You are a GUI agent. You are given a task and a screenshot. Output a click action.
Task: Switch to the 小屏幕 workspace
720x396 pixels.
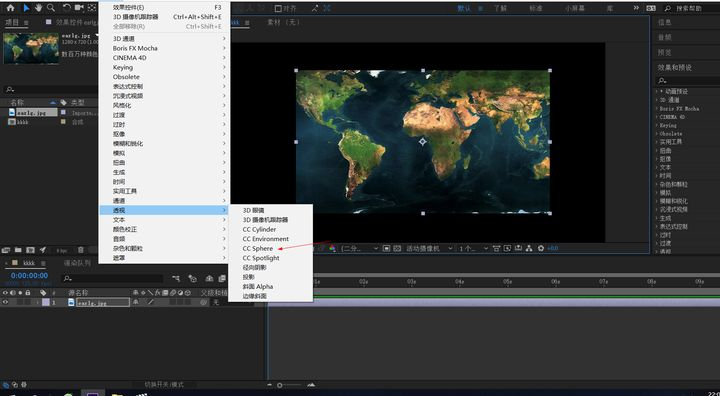coord(574,8)
